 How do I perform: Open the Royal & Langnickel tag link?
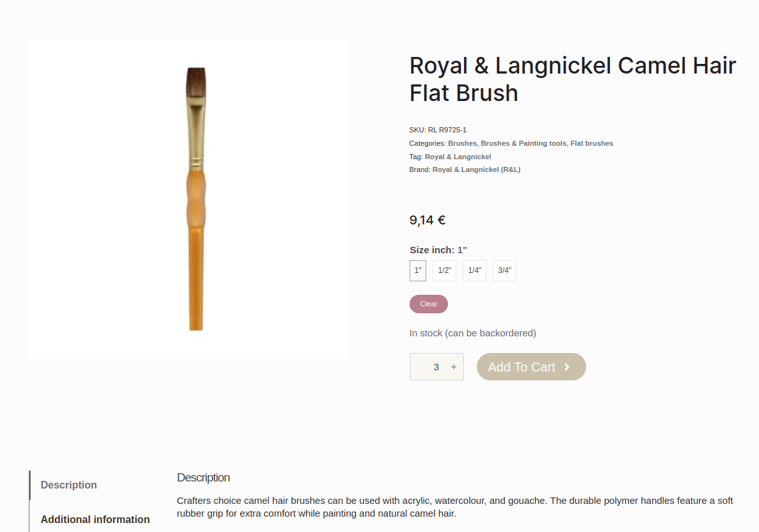(458, 157)
